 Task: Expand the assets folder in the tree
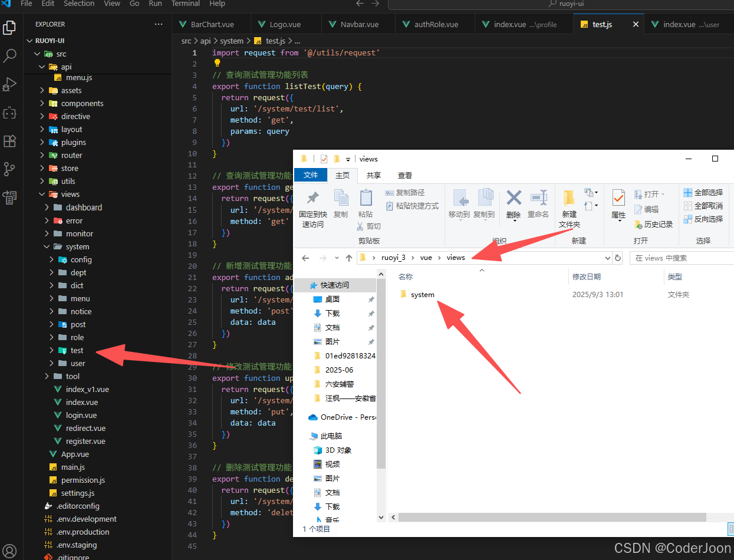tap(42, 91)
